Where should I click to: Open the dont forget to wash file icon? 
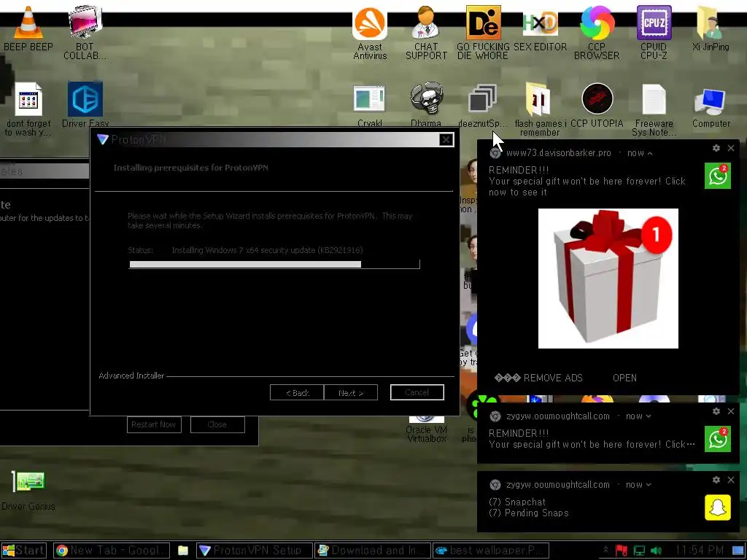[x=28, y=99]
